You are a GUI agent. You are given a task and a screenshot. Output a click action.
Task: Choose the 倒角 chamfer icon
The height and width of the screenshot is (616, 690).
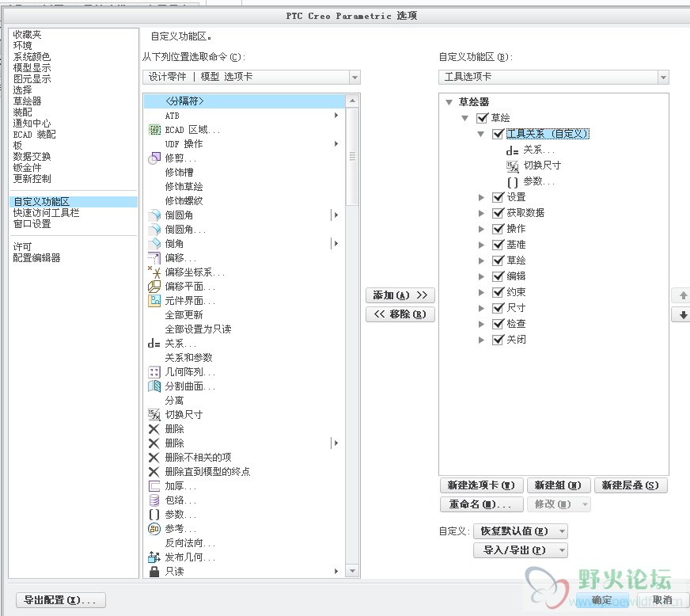[x=154, y=244]
